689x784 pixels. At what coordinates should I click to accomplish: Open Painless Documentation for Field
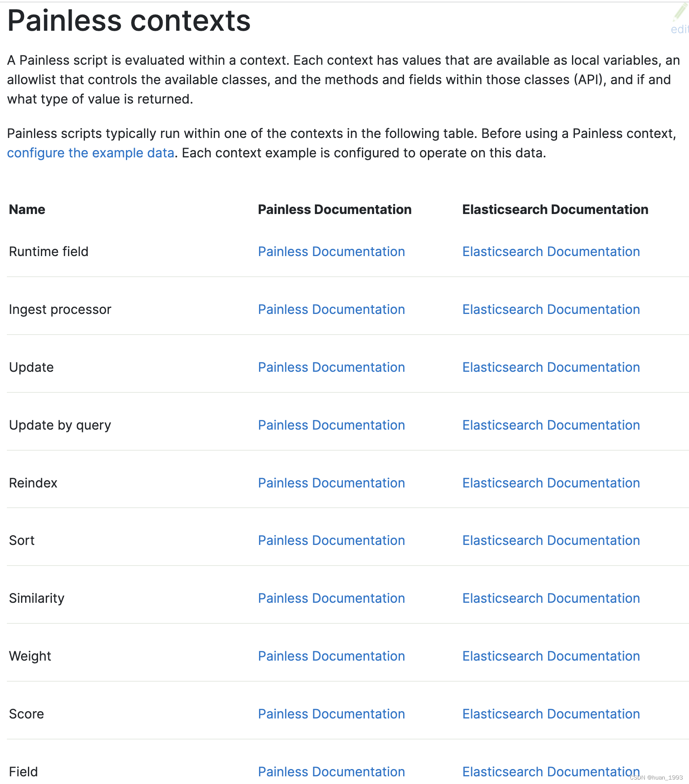[x=331, y=772]
